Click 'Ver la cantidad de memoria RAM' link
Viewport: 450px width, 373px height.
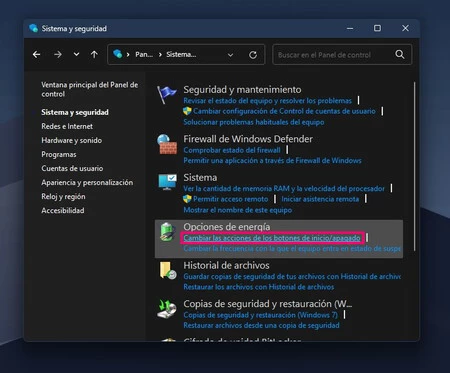click(284, 189)
